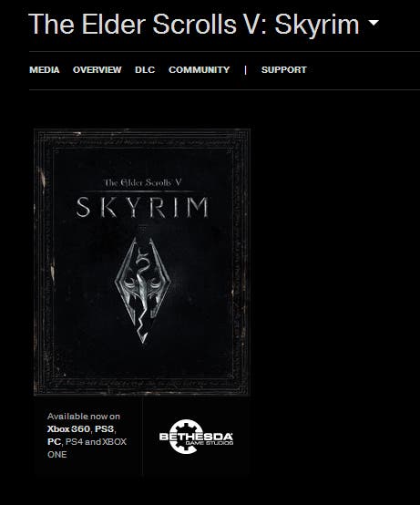Click the SKYRIM wordmark on the box art
Viewport: 420px width, 505px height.
pyautogui.click(x=142, y=208)
